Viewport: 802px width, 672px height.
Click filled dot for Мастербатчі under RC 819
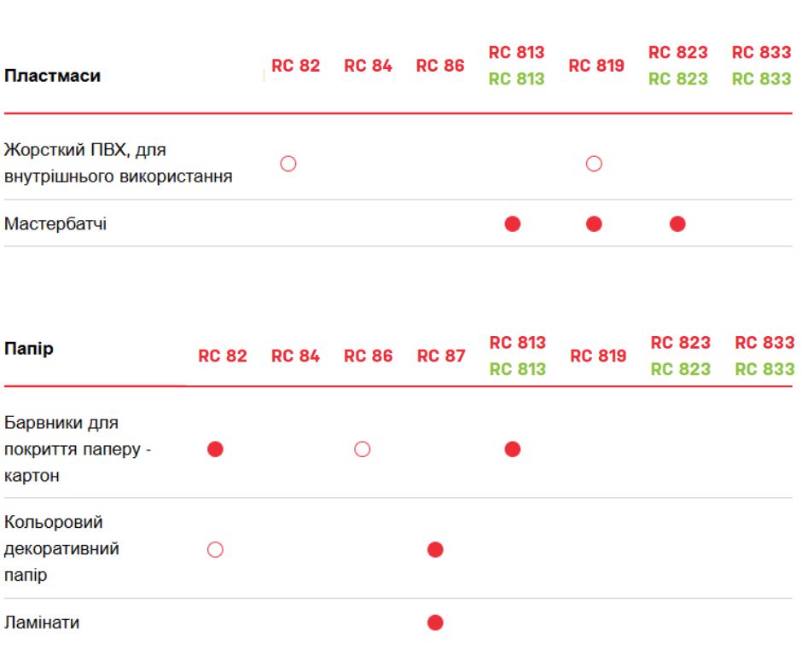(x=595, y=224)
